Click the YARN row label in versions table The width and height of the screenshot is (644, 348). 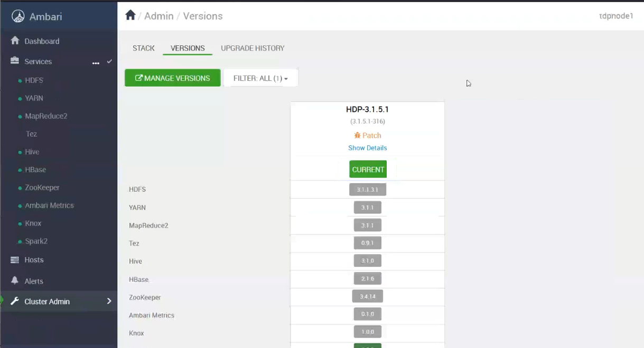click(x=137, y=208)
